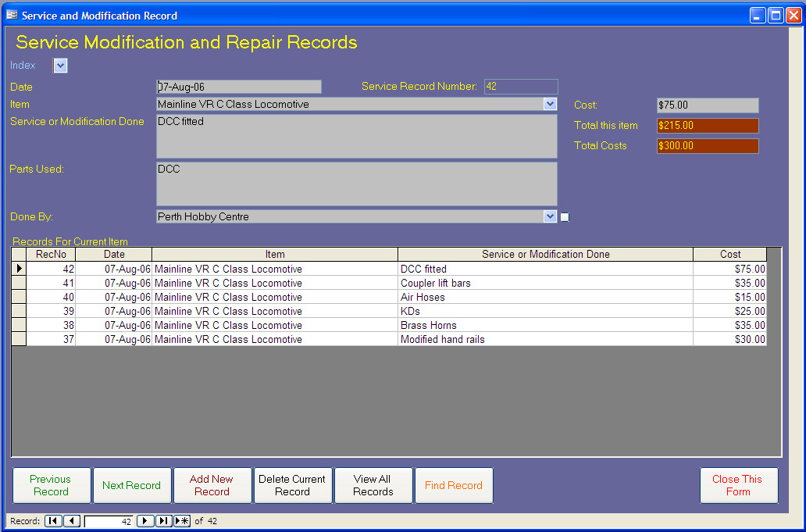Select row selector for record 38

click(19, 325)
